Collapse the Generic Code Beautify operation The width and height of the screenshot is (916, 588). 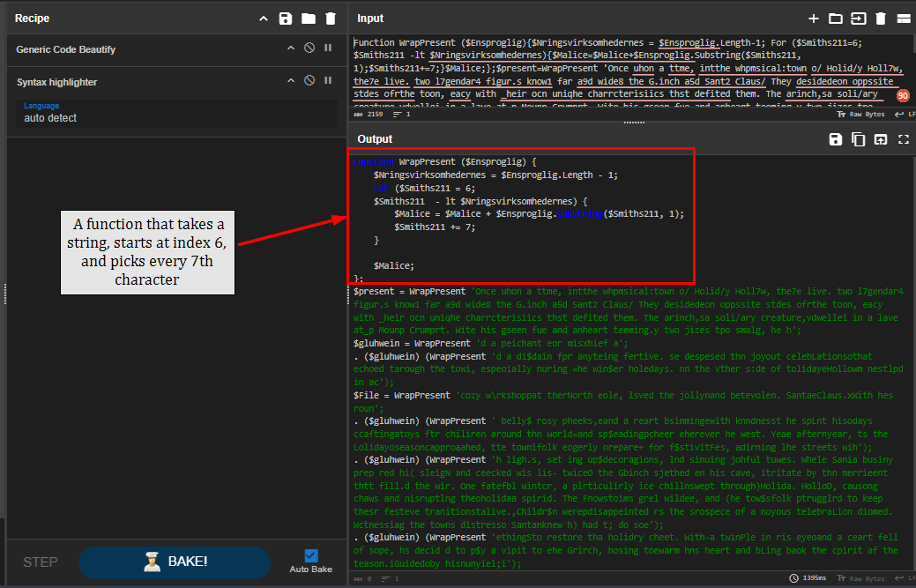[x=290, y=48]
